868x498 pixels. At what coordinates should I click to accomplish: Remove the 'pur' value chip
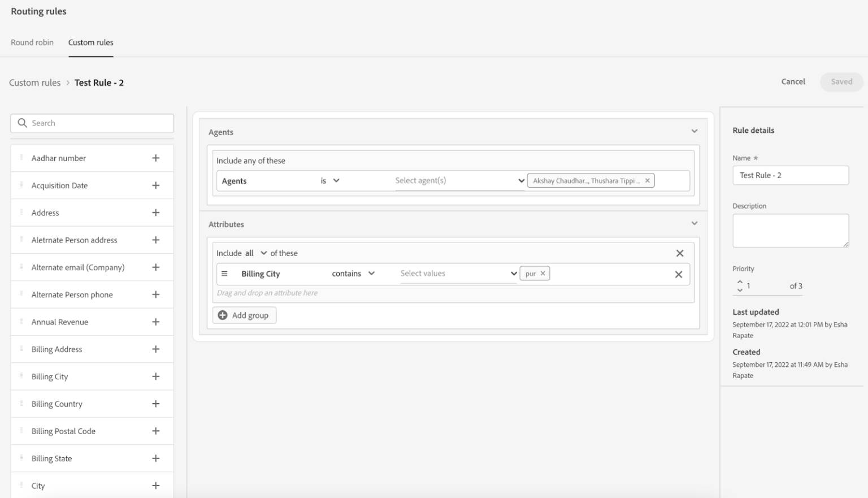(542, 272)
